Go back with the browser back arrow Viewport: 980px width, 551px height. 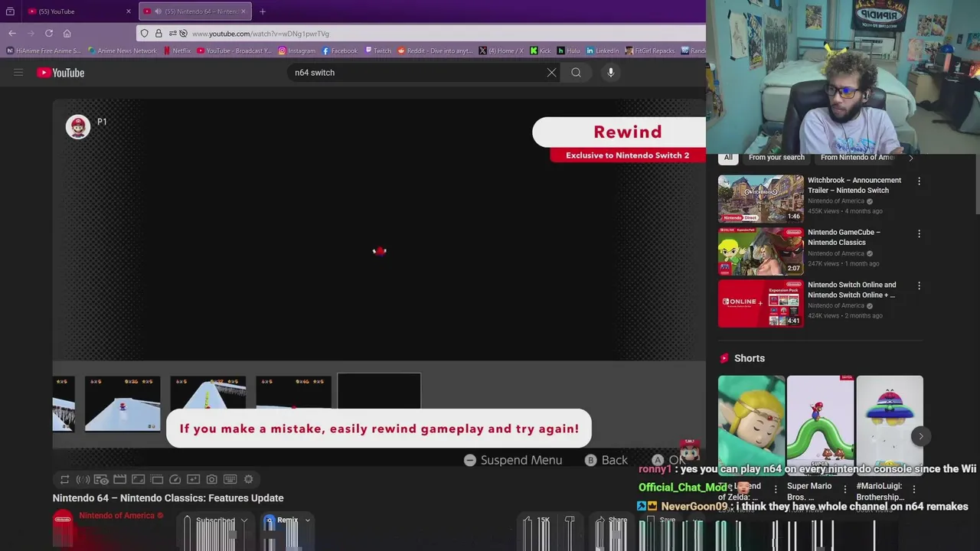(x=12, y=34)
